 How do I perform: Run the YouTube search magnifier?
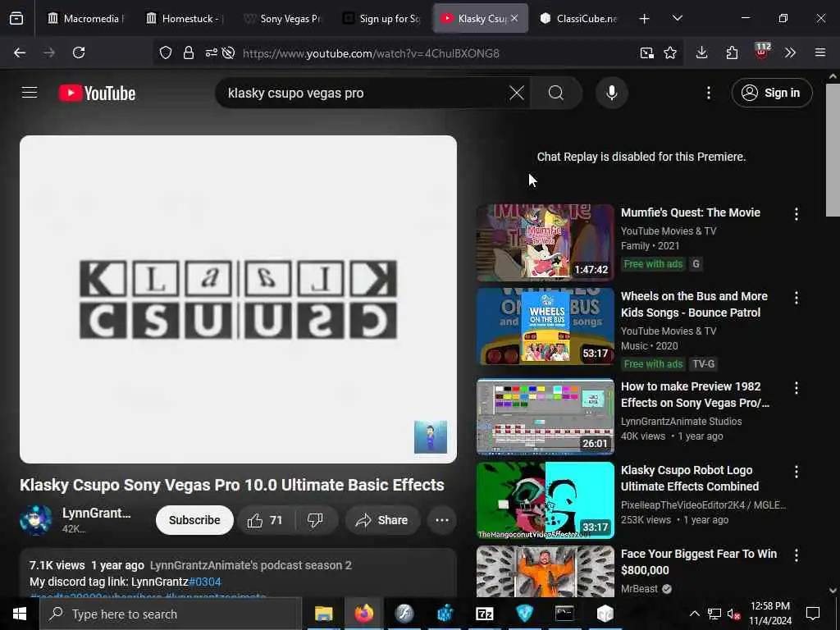[556, 94]
